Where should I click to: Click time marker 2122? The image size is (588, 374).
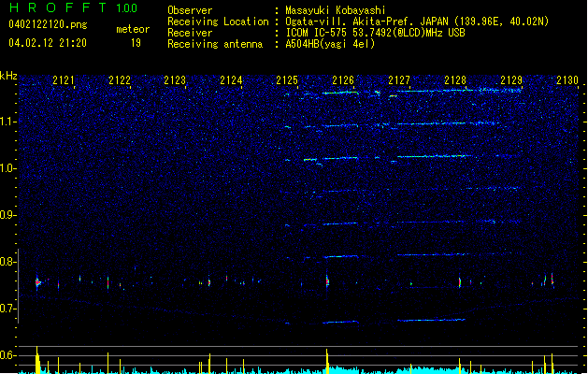pos(120,80)
